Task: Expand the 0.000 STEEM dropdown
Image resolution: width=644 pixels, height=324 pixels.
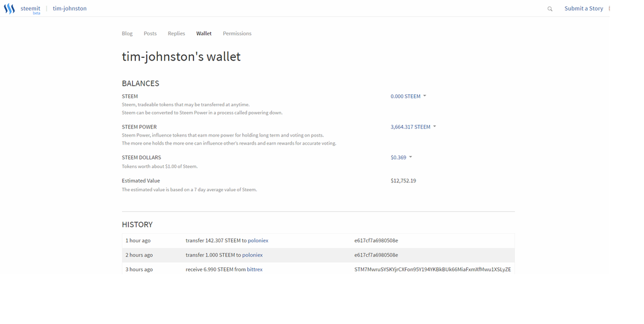Action: point(408,96)
